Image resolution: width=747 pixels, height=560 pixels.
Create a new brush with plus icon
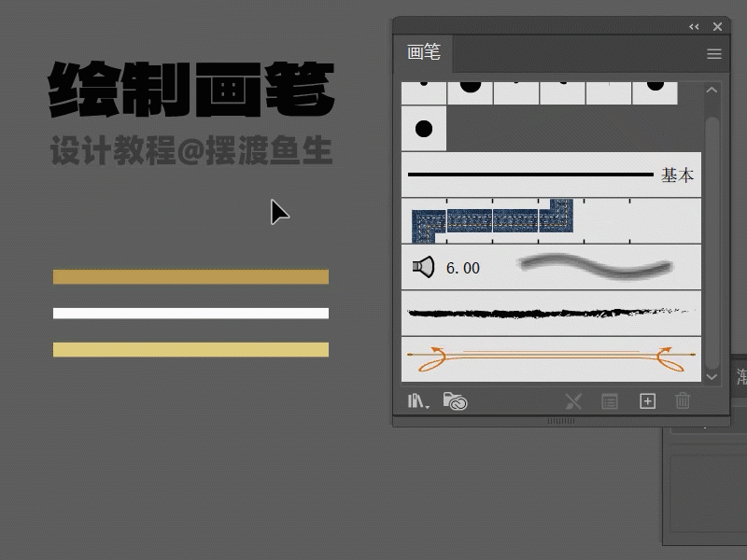click(647, 401)
